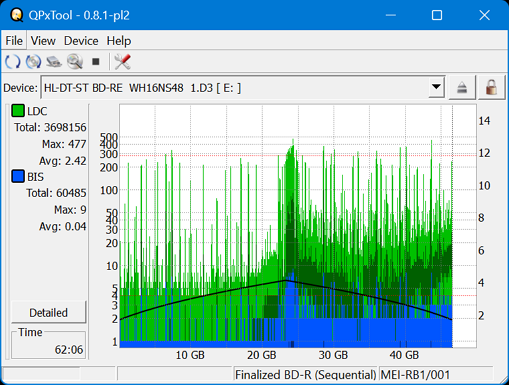Viewport: 509px width, 385px height.
Task: Click the black stop square toolbar icon
Action: (96, 62)
